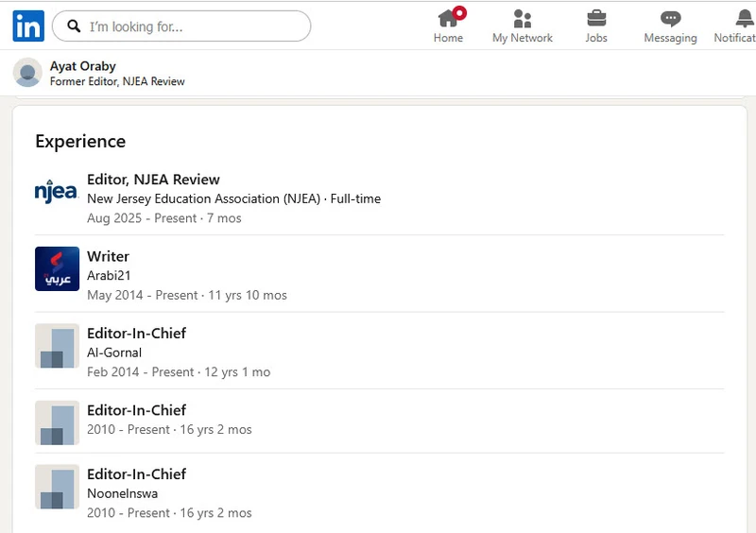Focus the "I'm looking for..." search field

point(181,26)
